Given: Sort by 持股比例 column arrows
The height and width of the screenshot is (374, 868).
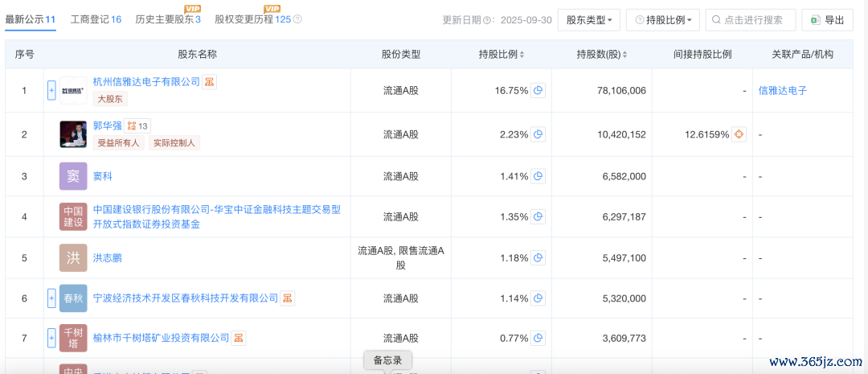Looking at the screenshot, I should [x=522, y=55].
